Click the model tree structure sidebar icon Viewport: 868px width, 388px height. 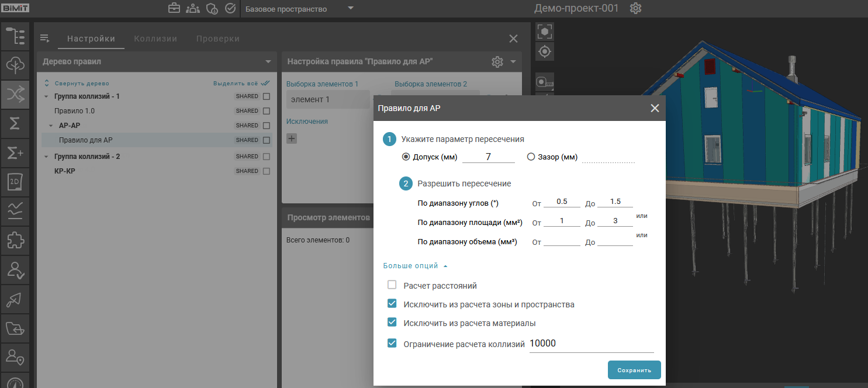(x=15, y=36)
